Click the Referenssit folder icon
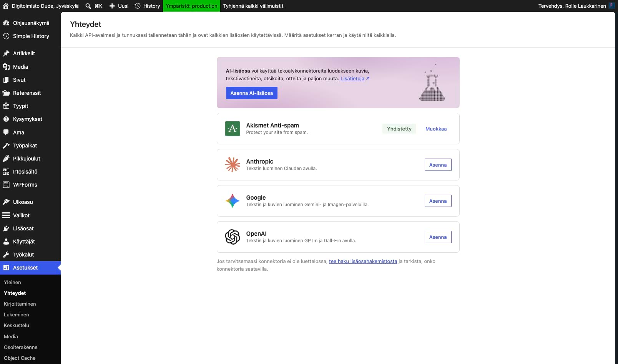 [x=6, y=93]
